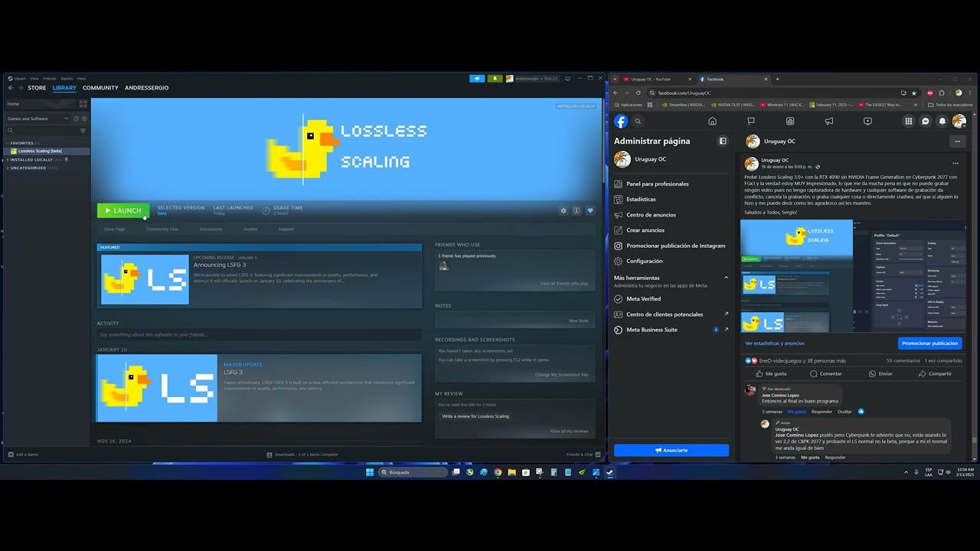Open andressergio account dropdown in Steam
The width and height of the screenshot is (980, 551).
pos(532,78)
